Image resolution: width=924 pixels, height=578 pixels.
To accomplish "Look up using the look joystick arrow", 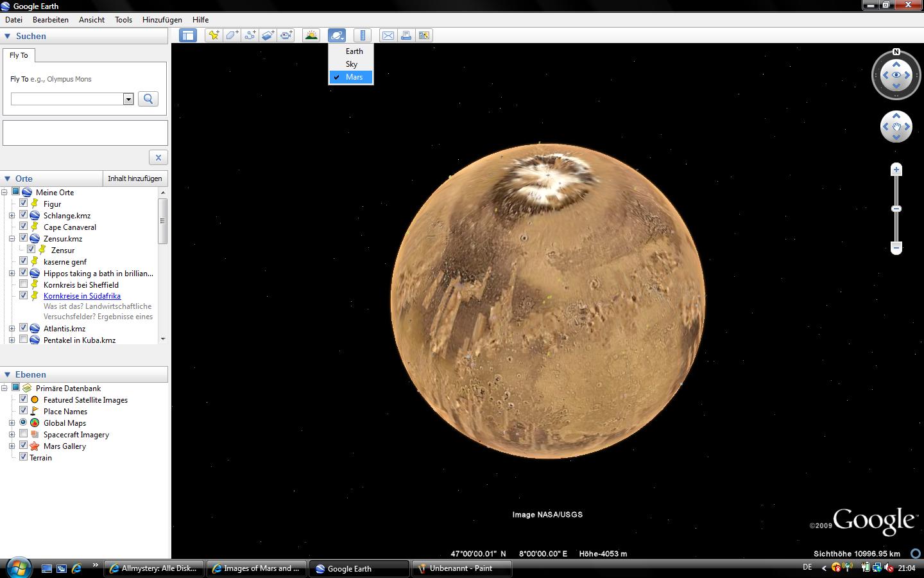I will 896,64.
